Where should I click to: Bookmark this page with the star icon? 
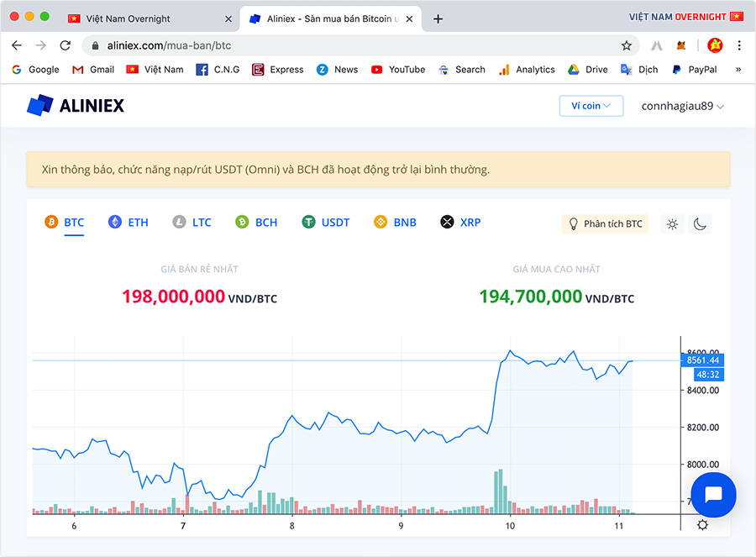point(626,45)
